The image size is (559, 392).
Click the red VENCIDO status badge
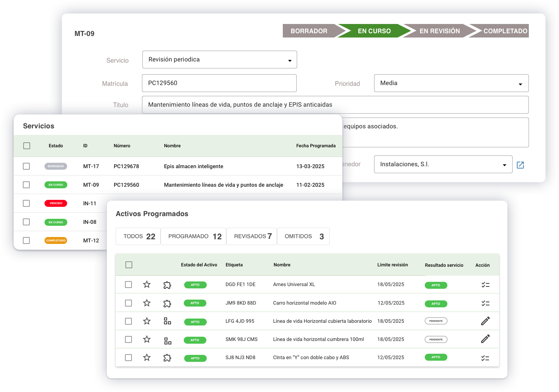pyautogui.click(x=56, y=203)
